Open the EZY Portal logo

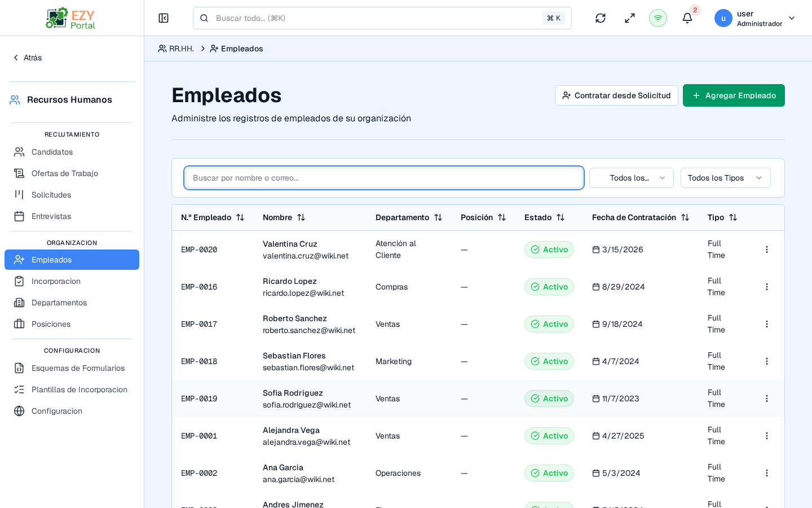pyautogui.click(x=70, y=18)
